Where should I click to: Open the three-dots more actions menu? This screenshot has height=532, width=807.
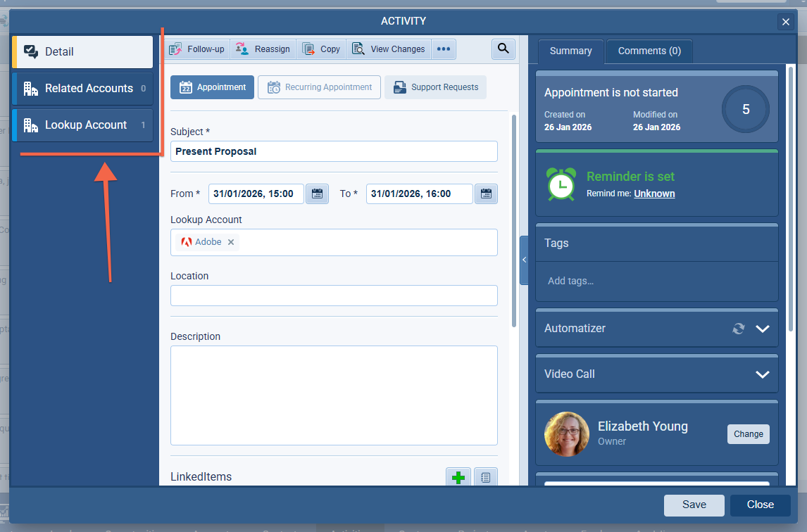click(444, 49)
